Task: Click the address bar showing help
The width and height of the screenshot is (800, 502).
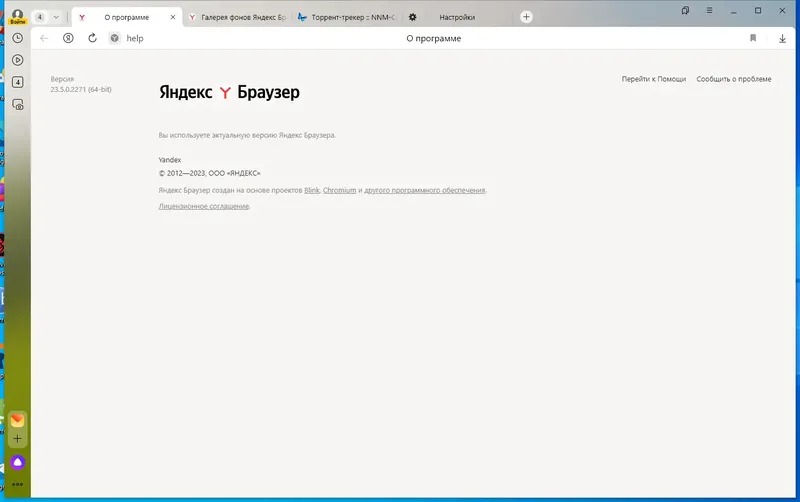Action: click(135, 38)
